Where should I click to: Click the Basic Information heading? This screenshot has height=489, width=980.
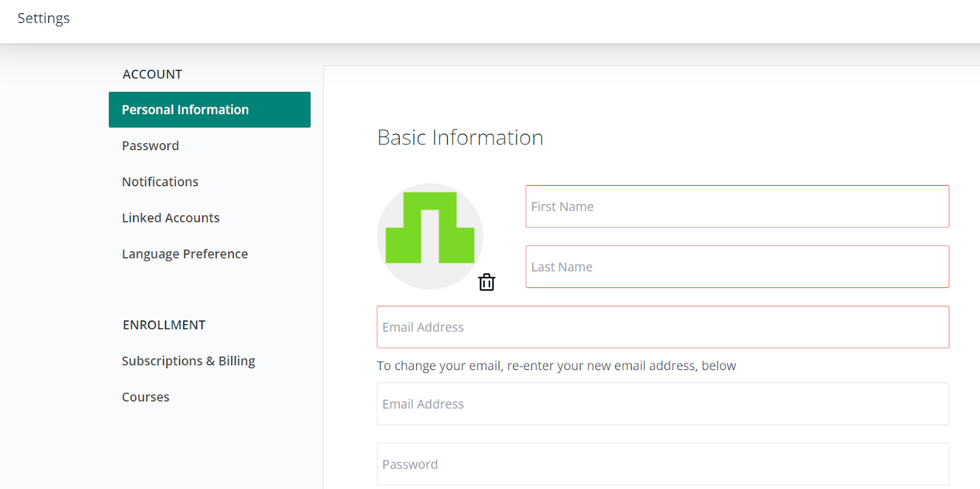point(460,137)
